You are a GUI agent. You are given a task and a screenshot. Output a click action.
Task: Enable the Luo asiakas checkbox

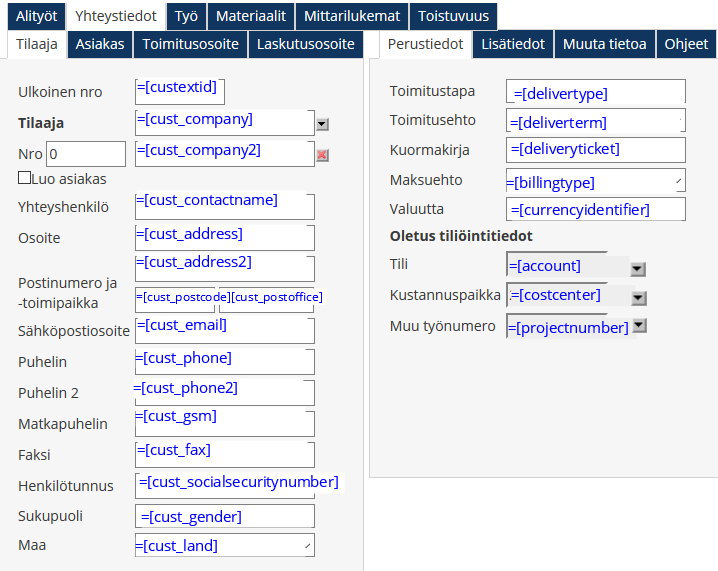click(x=25, y=178)
